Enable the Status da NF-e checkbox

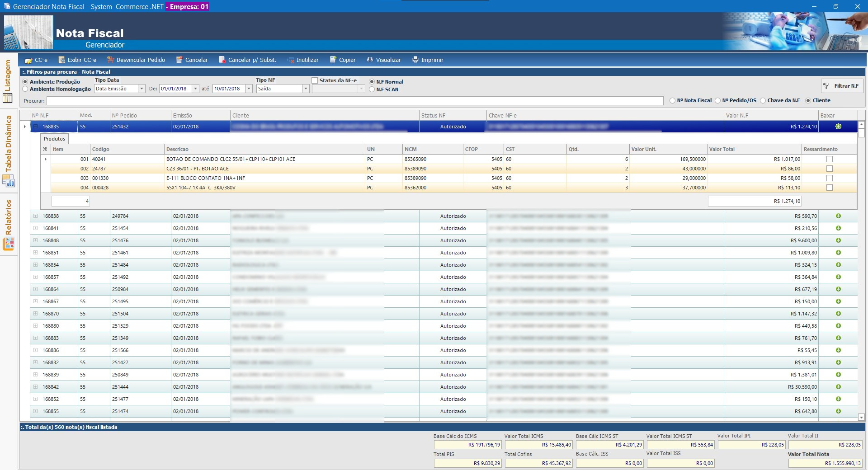(x=315, y=80)
